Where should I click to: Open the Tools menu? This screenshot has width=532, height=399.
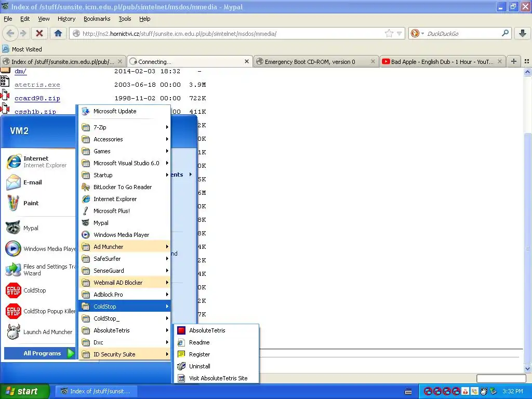pos(125,19)
